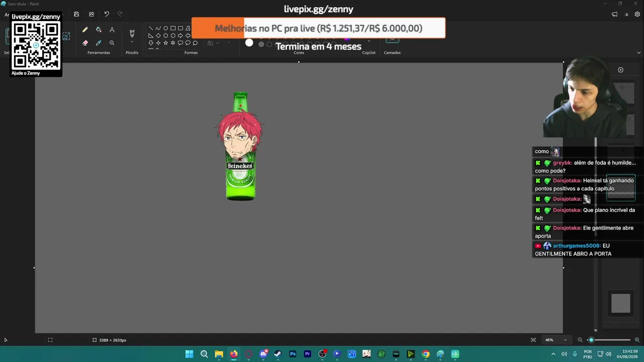The height and width of the screenshot is (362, 644).
Task: Pick the large white color swatch
Action: click(249, 43)
